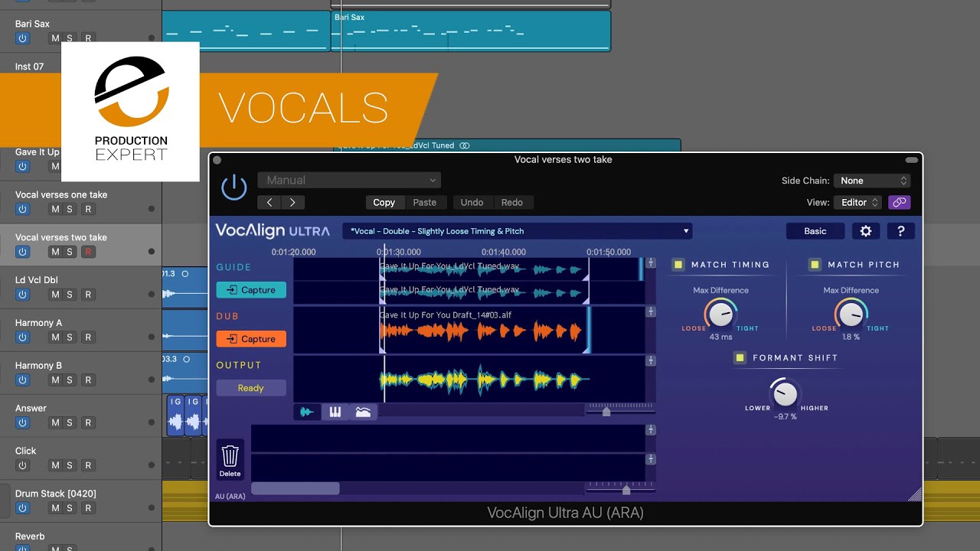
Task: Click Undo in plugin header
Action: point(472,203)
